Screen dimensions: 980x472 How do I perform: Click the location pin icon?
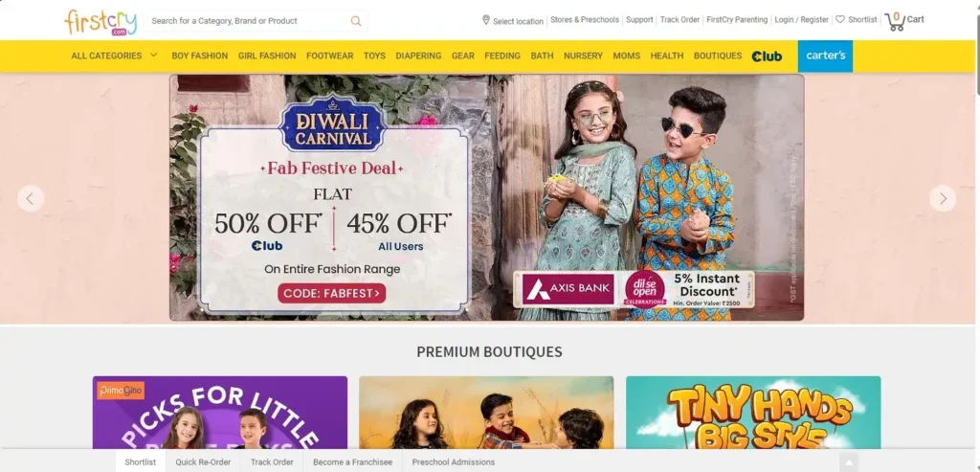(x=485, y=20)
